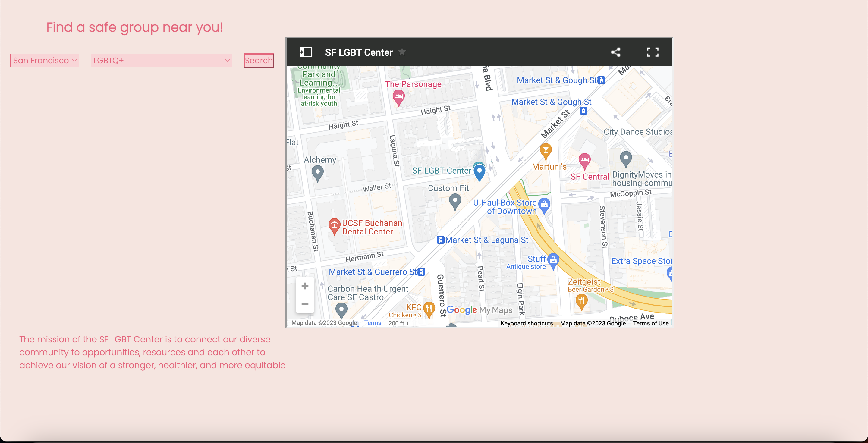Click the Google My Maps logo
This screenshot has width=868, height=443.
(x=479, y=310)
